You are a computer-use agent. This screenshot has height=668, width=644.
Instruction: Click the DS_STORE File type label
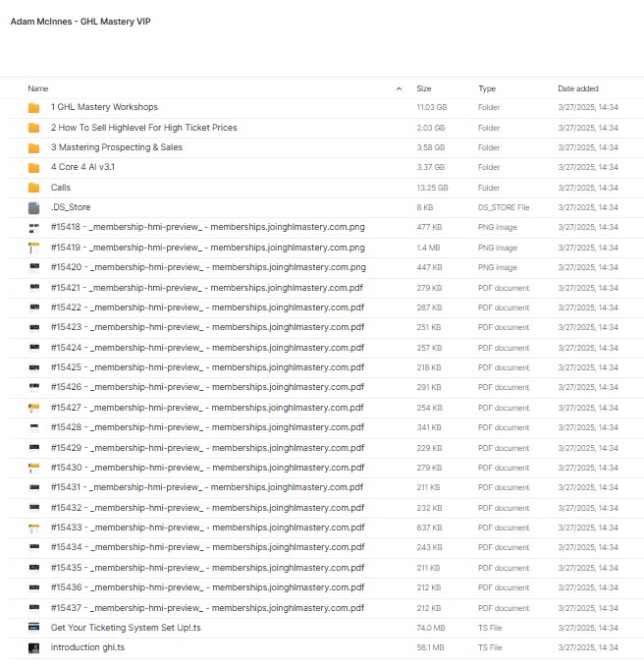coord(504,207)
